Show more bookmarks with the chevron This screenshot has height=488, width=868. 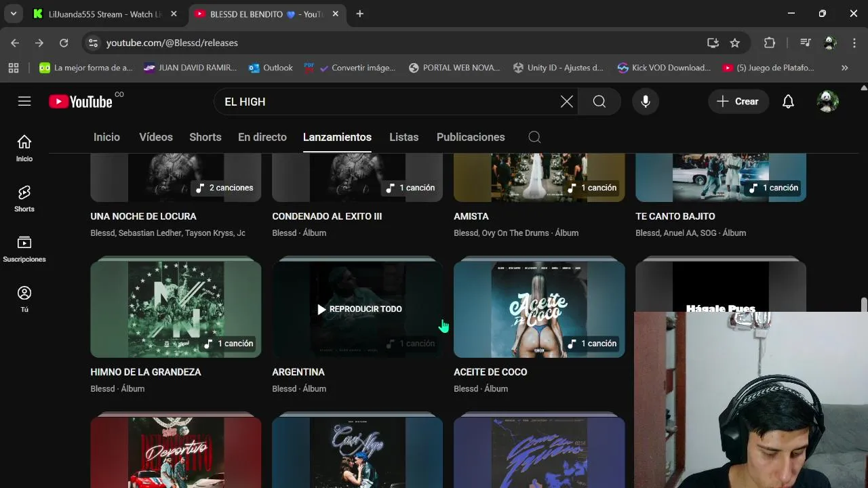coord(844,68)
